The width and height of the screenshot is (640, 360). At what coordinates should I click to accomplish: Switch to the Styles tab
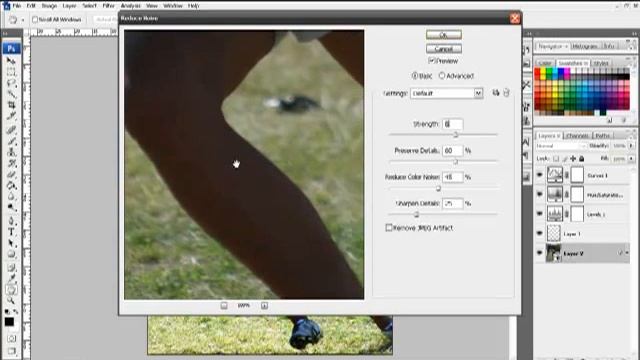click(x=601, y=63)
